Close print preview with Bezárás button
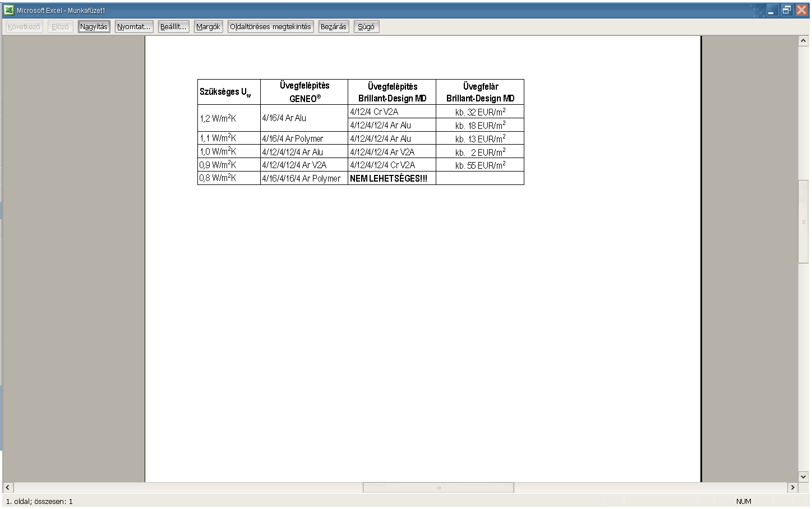Viewport: 812px width, 509px height. point(334,26)
